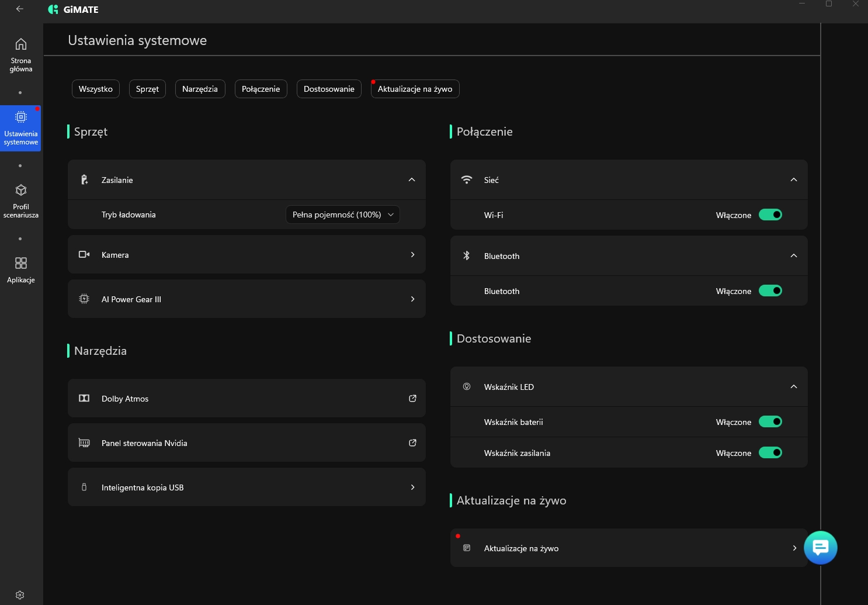
Task: Switch to the Połączenie filter tab
Action: coord(261,89)
